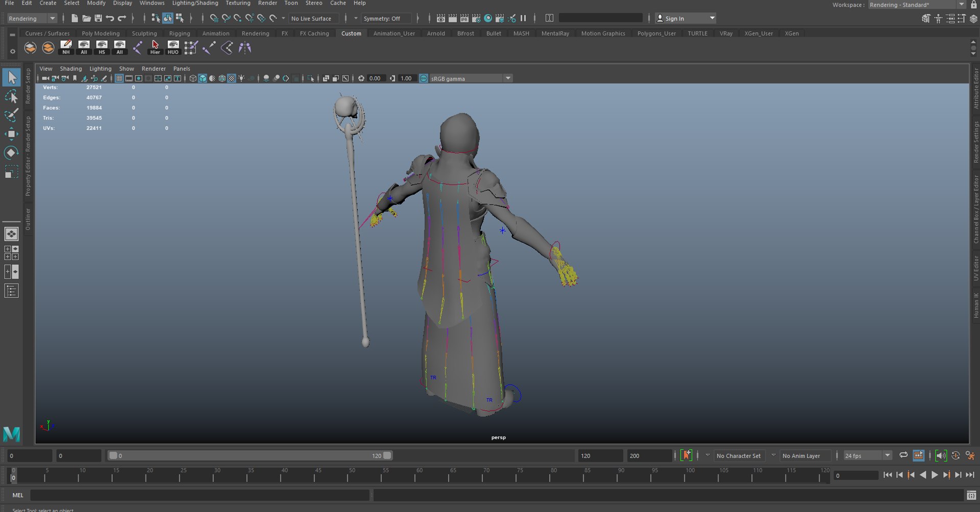This screenshot has height=512, width=980.
Task: Open the viewport Shading menu
Action: (x=70, y=68)
